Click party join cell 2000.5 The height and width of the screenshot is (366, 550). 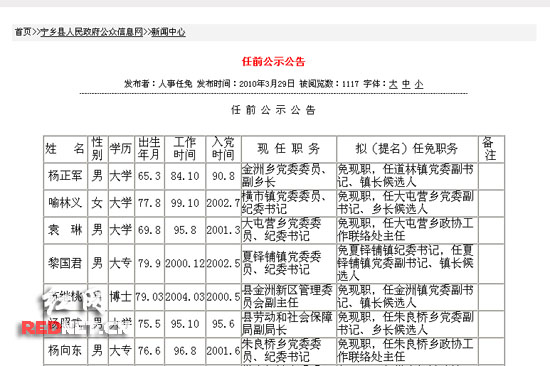pos(223,297)
